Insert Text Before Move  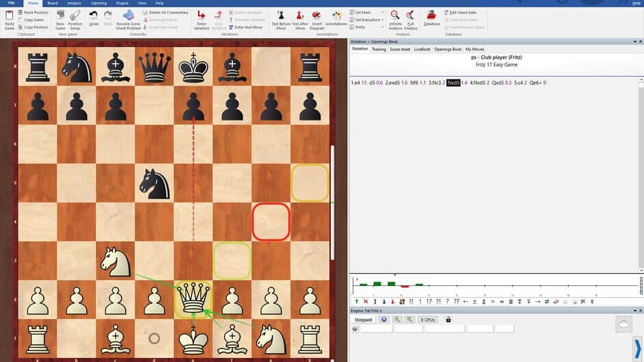pyautogui.click(x=281, y=20)
